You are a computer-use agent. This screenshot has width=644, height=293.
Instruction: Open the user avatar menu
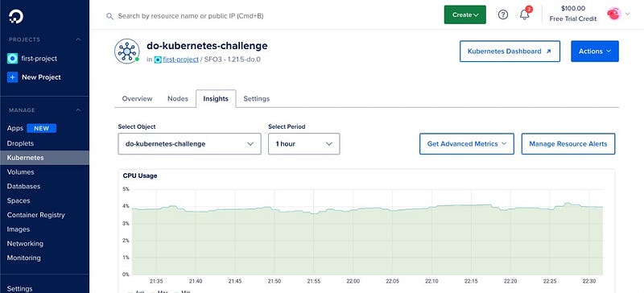pos(613,14)
